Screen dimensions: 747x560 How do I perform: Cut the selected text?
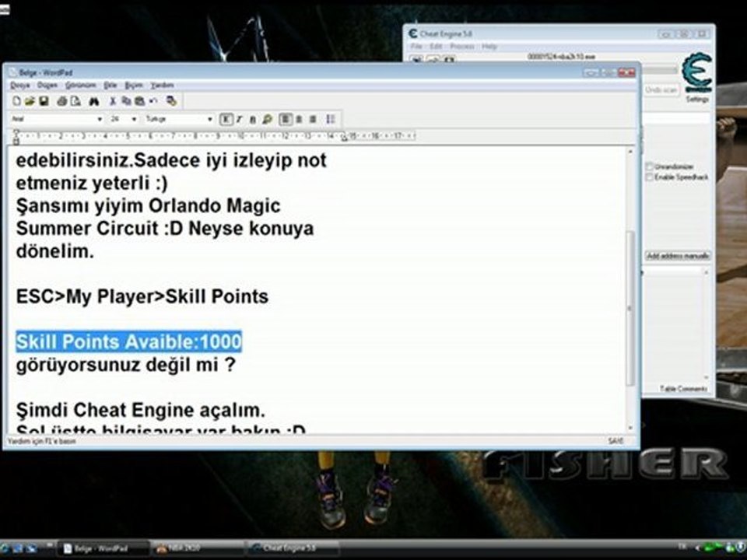[113, 101]
